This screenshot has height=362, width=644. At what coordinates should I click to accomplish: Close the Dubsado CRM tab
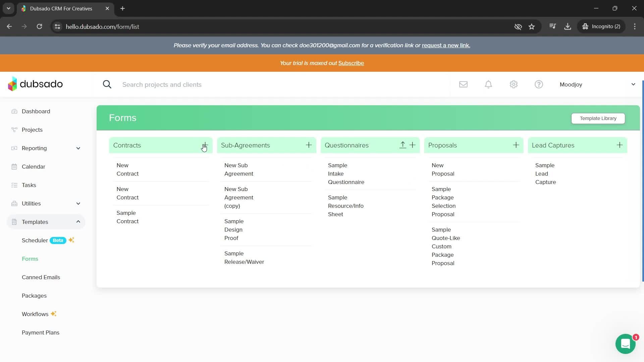coord(107,8)
